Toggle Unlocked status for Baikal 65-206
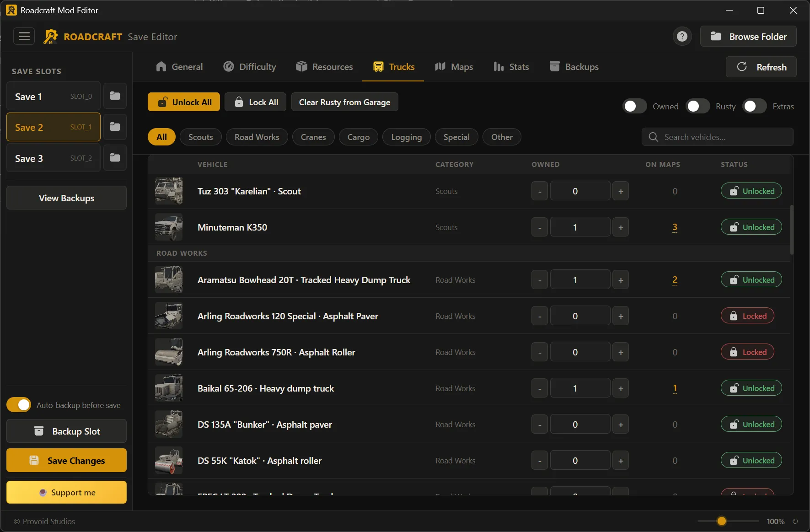 (751, 388)
